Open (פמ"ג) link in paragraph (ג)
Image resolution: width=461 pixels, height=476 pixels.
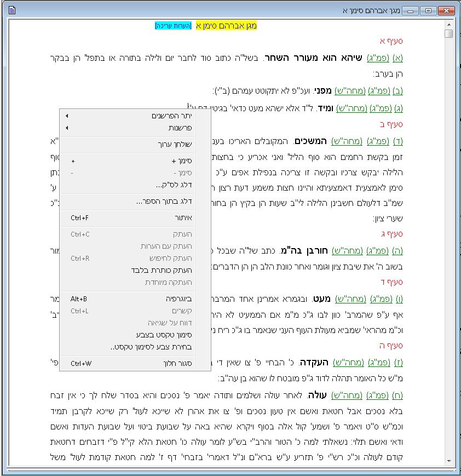pos(381,108)
